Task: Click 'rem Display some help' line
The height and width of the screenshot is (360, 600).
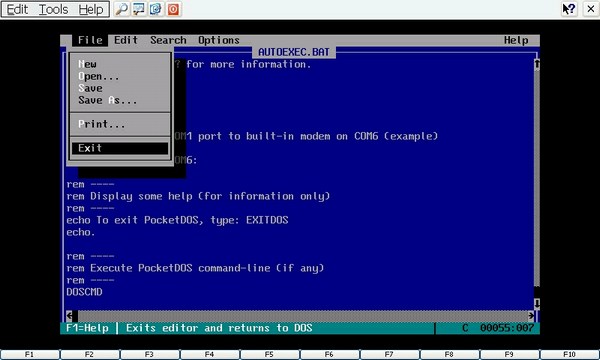Action: [x=198, y=196]
